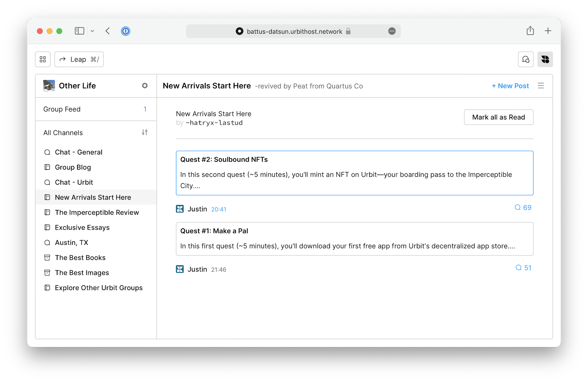Click author ~hatryx-lastud
The image size is (588, 383).
click(214, 123)
